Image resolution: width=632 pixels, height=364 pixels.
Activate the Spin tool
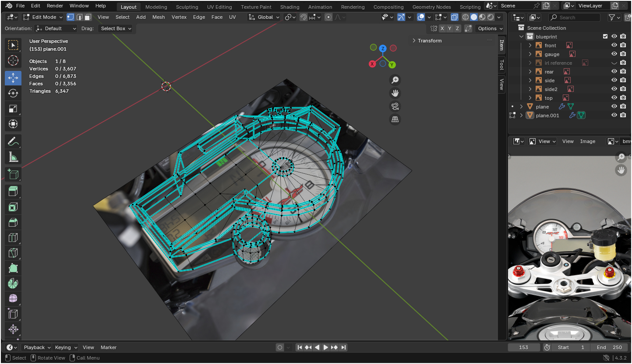click(x=13, y=283)
